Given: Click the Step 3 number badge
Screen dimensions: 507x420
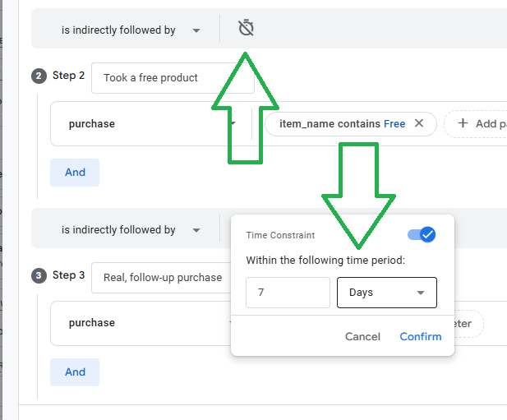Looking at the screenshot, I should pyautogui.click(x=39, y=276).
